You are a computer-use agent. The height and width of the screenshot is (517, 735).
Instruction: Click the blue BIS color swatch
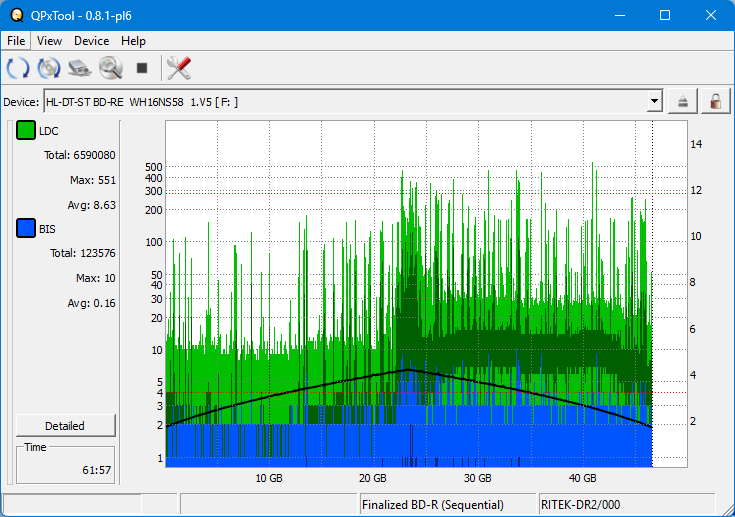coord(26,229)
